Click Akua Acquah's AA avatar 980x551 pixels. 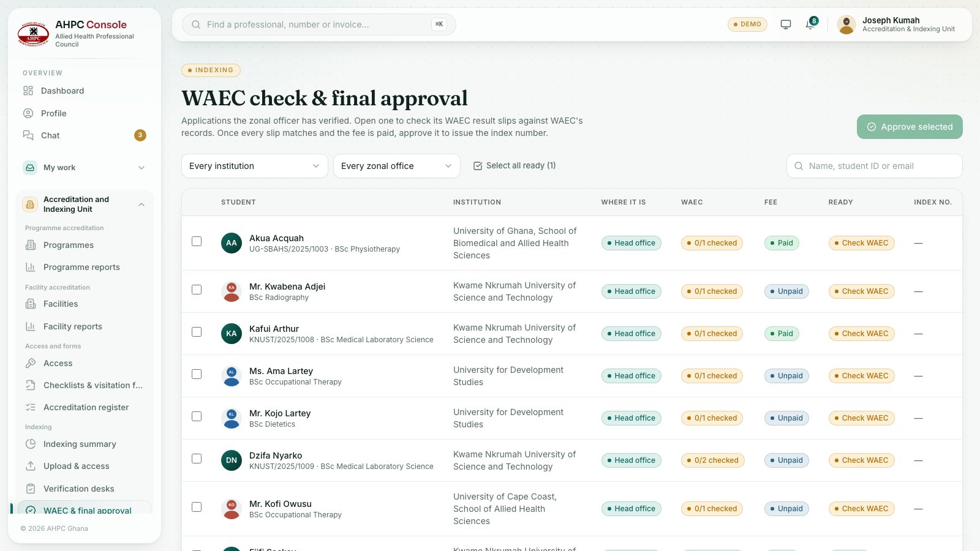tap(232, 243)
